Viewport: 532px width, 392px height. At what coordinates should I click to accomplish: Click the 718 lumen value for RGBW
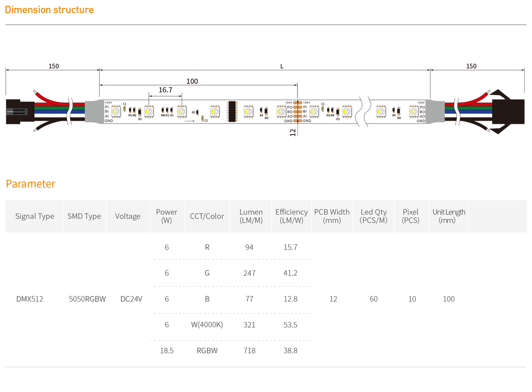pos(249,351)
